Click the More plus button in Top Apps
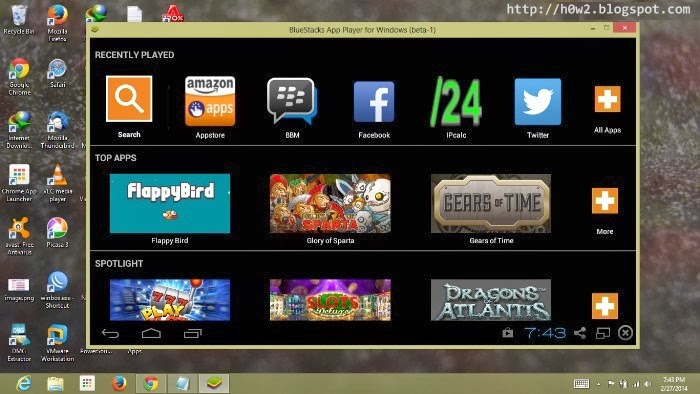 pos(604,201)
